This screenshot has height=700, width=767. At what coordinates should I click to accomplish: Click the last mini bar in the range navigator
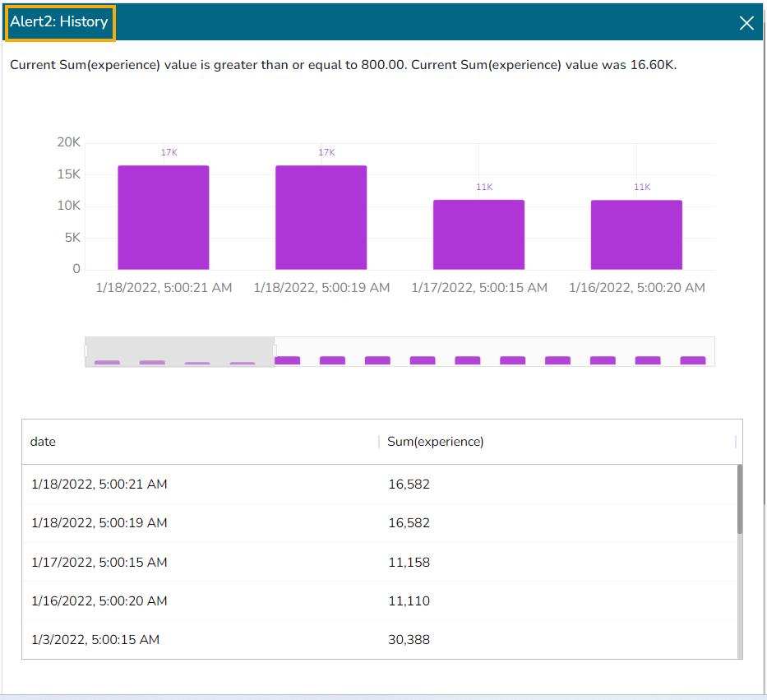(692, 360)
